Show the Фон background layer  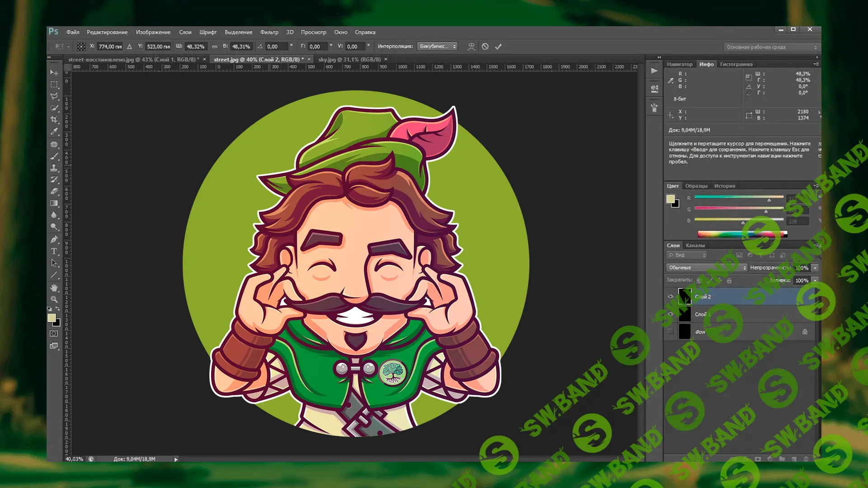[x=670, y=332]
